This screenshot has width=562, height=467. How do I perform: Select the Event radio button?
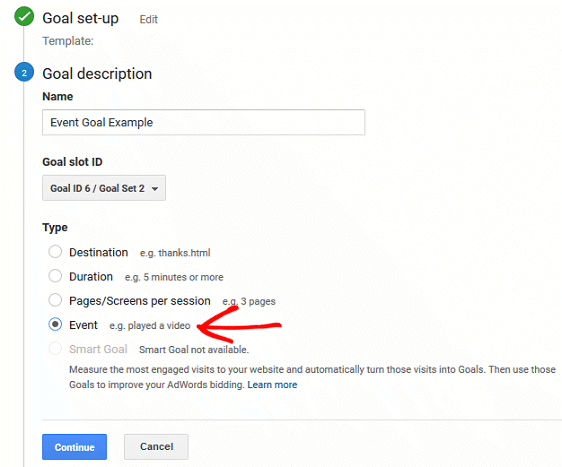(55, 324)
